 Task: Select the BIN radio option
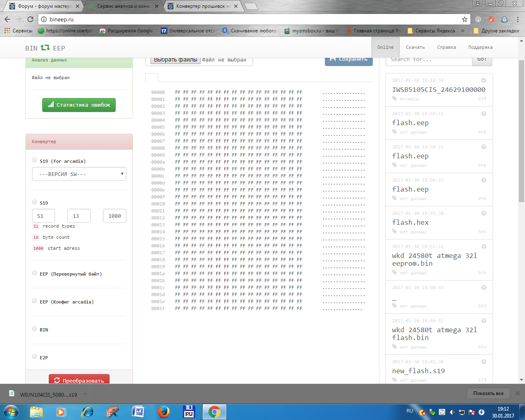click(x=34, y=329)
